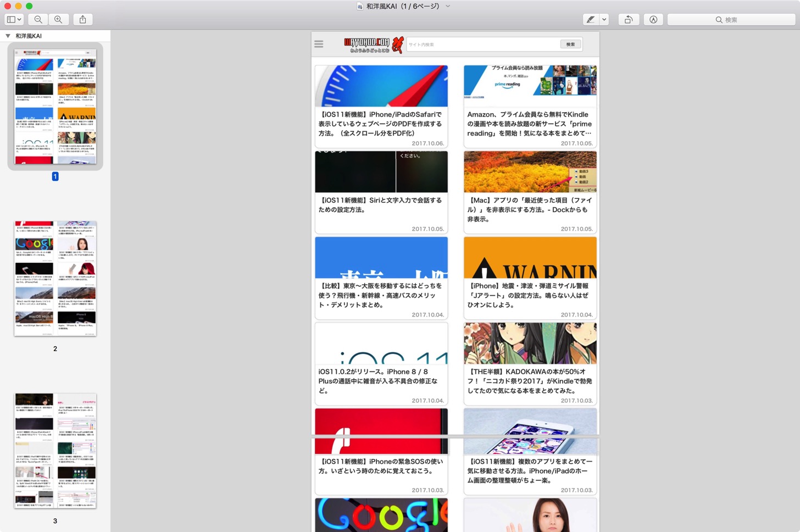Click the Safari compass image
800x532 pixels.
point(381,86)
